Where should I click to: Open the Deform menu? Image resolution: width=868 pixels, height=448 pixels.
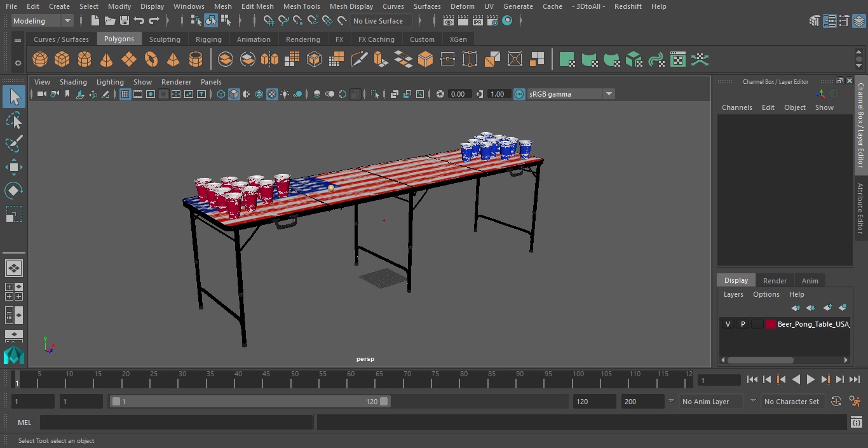pos(462,6)
